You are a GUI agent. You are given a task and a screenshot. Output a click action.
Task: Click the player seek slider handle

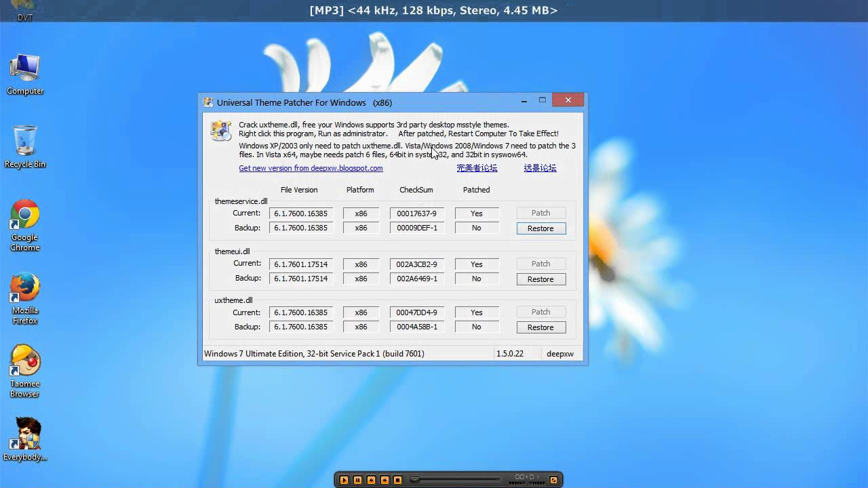(x=414, y=480)
